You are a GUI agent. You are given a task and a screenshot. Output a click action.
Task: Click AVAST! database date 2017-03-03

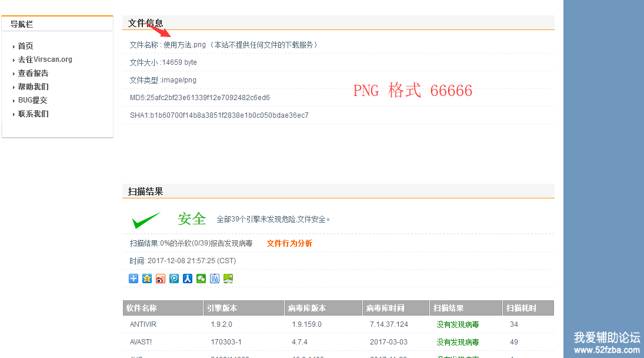[x=389, y=342]
